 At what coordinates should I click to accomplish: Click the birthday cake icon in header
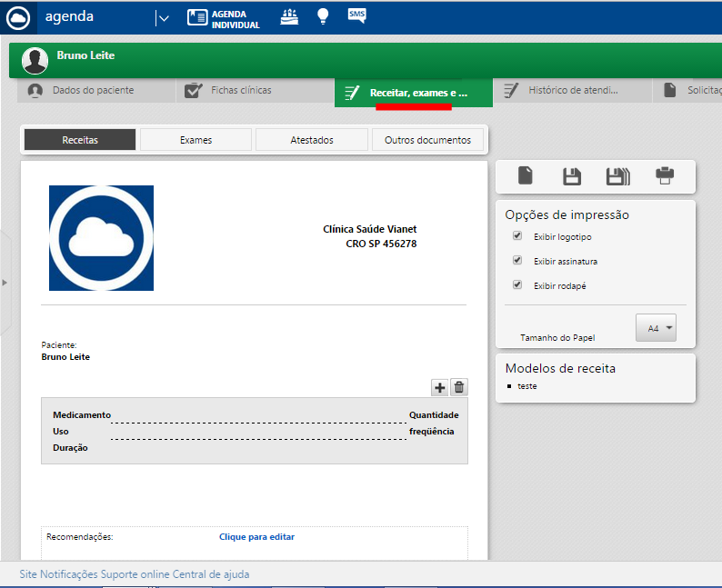[x=289, y=16]
